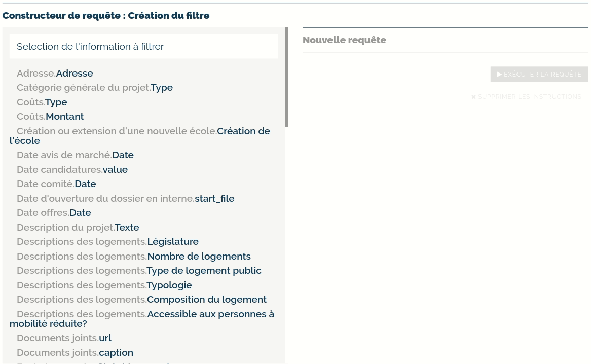This screenshot has height=364, width=591.
Task: Select Date d'ouverture du dossier start_file
Action: click(x=125, y=198)
